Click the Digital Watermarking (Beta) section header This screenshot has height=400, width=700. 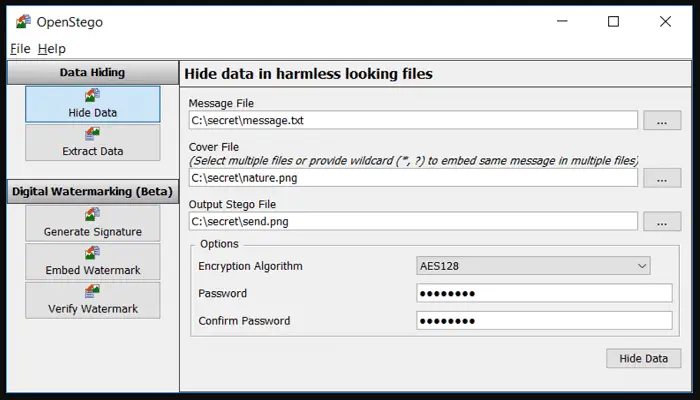pos(92,192)
